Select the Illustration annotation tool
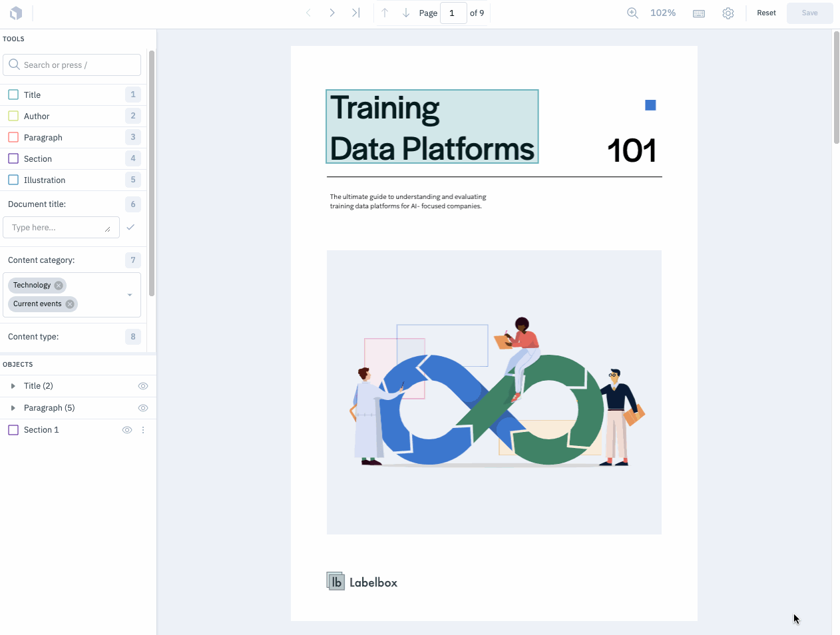 (x=73, y=180)
